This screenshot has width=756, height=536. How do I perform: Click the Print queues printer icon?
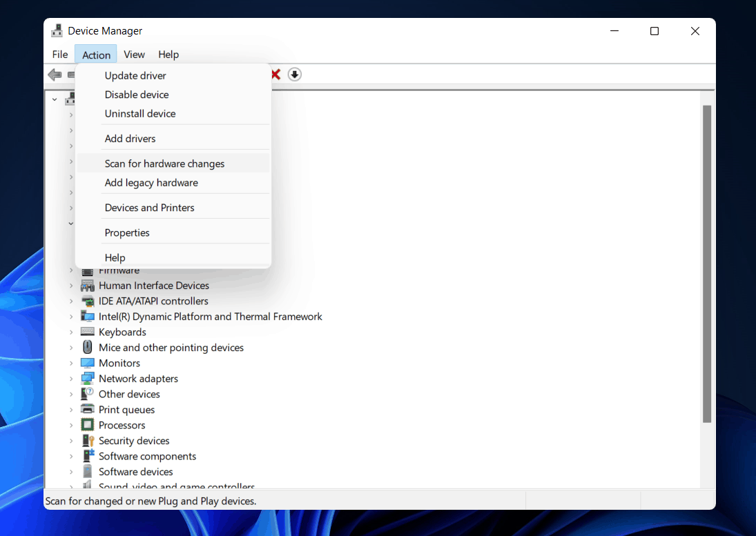(x=88, y=410)
